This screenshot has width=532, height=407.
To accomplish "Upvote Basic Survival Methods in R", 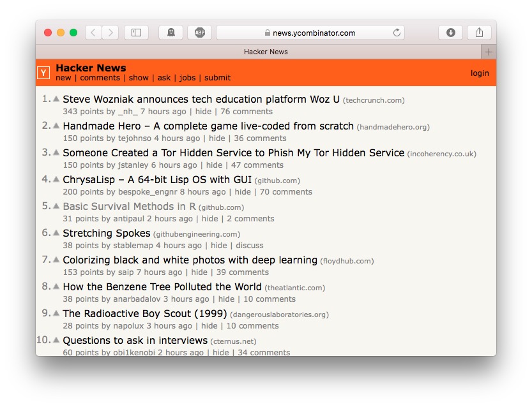I will pos(56,206).
